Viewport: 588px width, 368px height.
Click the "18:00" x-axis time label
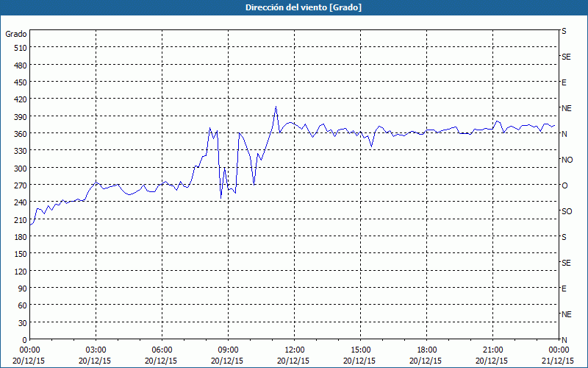coord(426,350)
